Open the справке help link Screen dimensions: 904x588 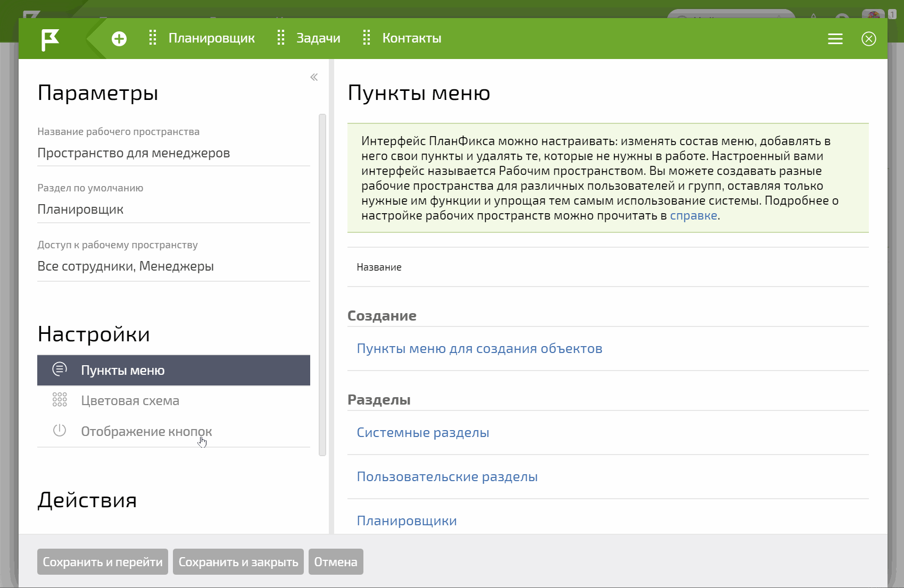coord(693,215)
